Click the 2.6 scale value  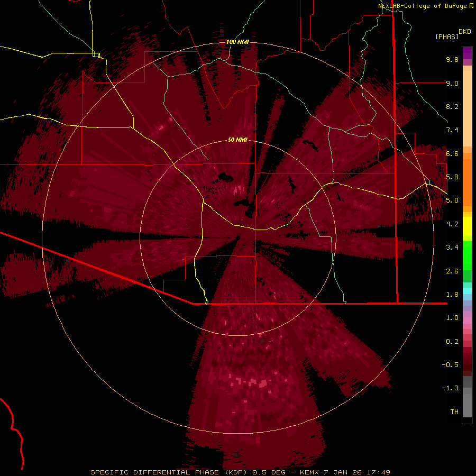[452, 271]
